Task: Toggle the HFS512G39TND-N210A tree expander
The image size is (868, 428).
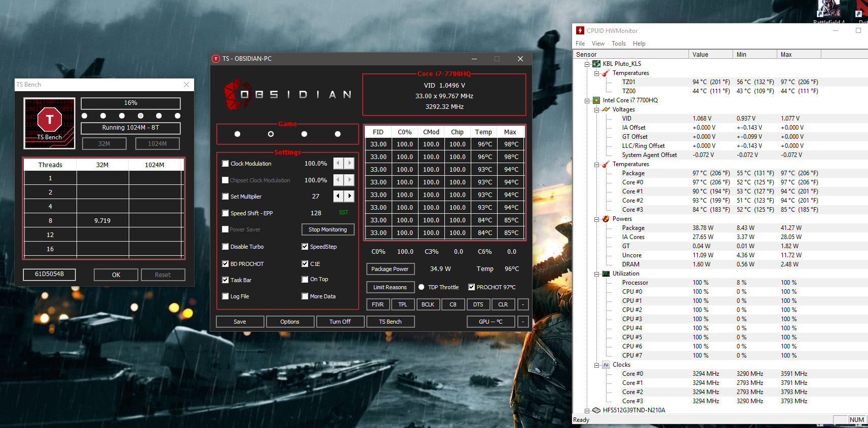Action: [587, 411]
